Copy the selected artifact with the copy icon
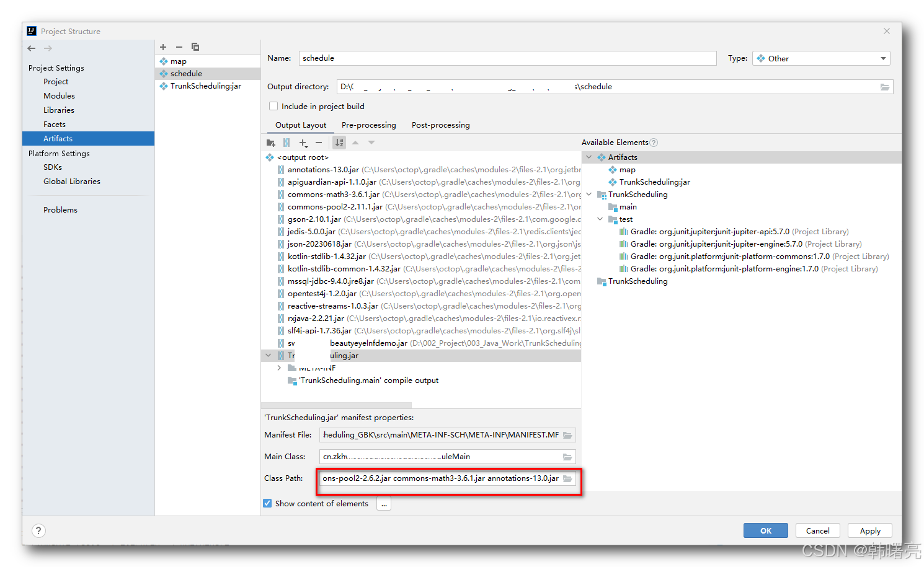This screenshot has height=567, width=924. pos(195,46)
